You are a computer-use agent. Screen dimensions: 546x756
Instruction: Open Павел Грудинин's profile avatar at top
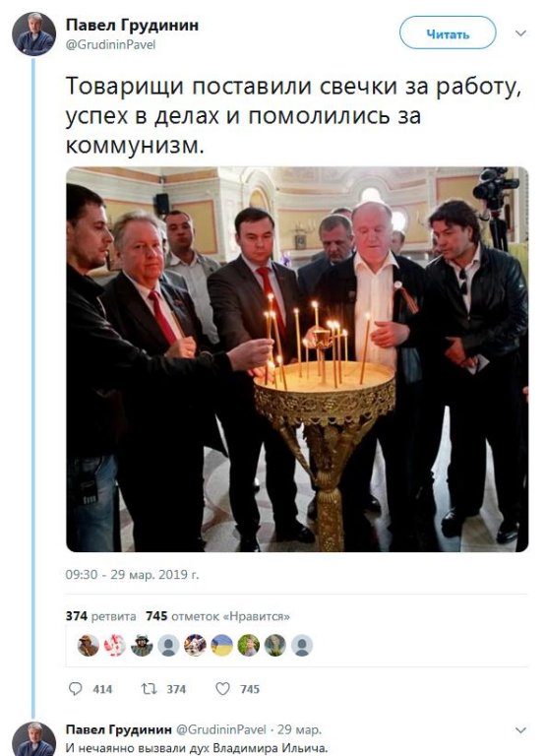[33, 34]
